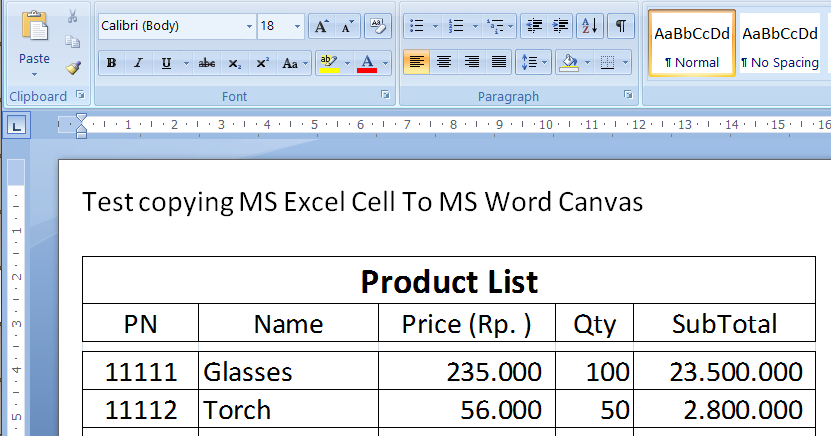This screenshot has height=436, width=831.
Task: Click the Sort A-Z icon
Action: [589, 26]
